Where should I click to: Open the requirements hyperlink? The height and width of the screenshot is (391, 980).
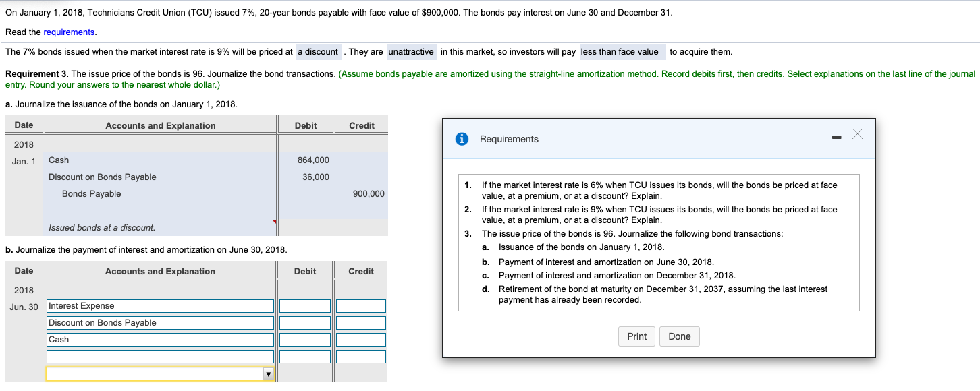(x=68, y=32)
